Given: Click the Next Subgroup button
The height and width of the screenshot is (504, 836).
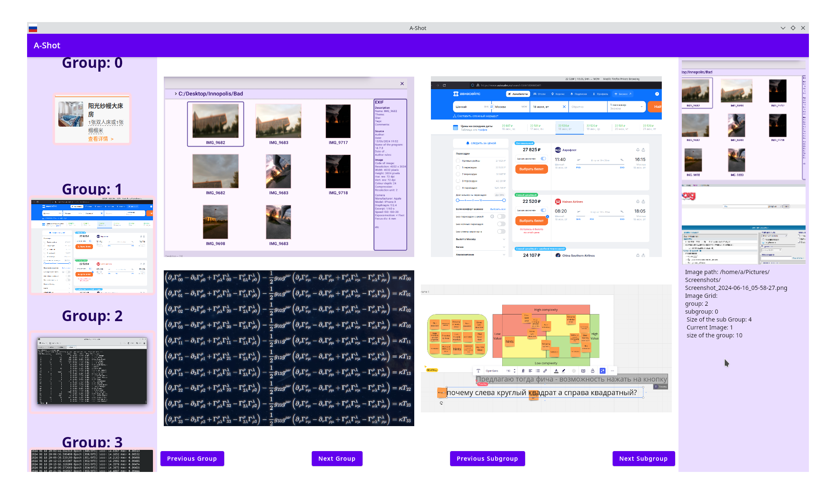Looking at the screenshot, I should [643, 459].
